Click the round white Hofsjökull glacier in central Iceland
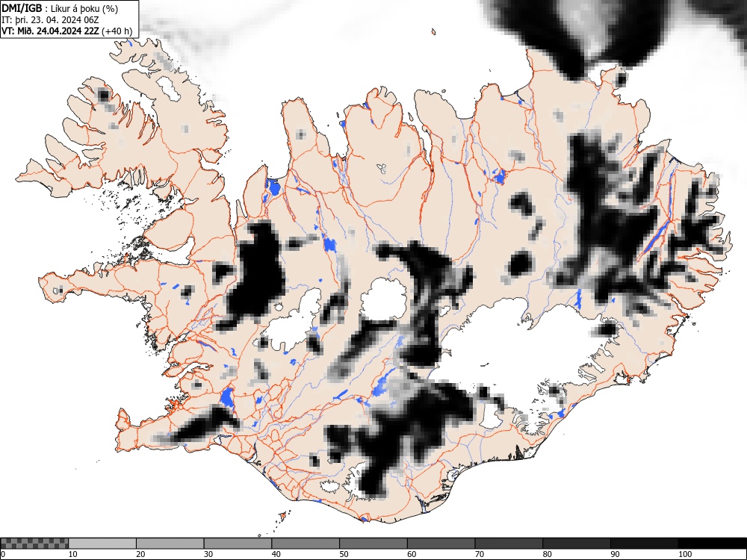Screen dimensions: 747x560 pos(384,300)
